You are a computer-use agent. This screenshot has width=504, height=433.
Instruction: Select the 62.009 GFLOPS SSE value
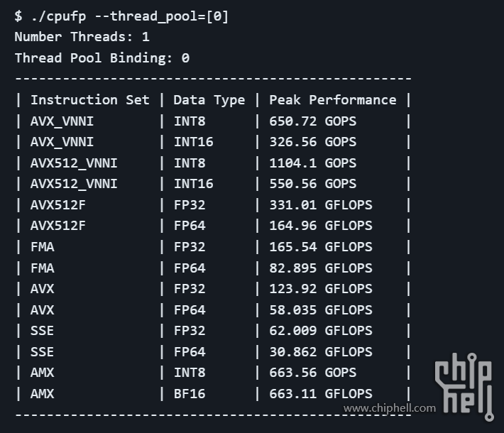click(321, 331)
